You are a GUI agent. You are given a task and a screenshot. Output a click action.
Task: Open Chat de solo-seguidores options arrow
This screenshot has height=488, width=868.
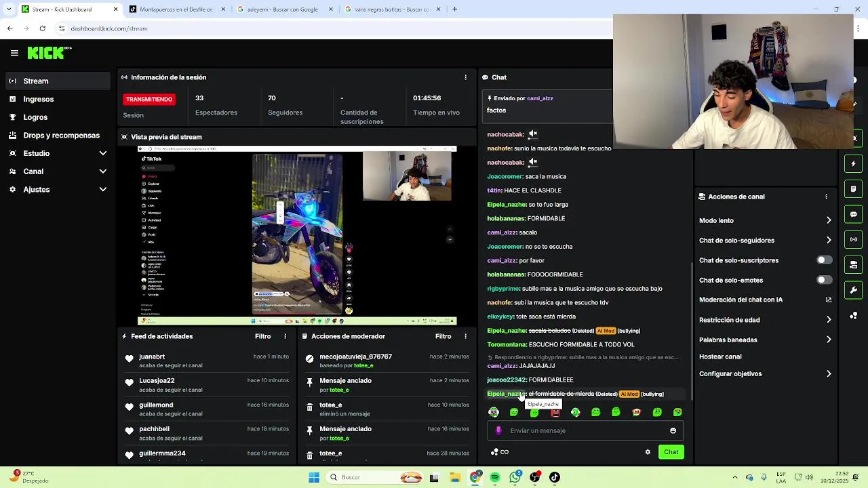point(828,240)
